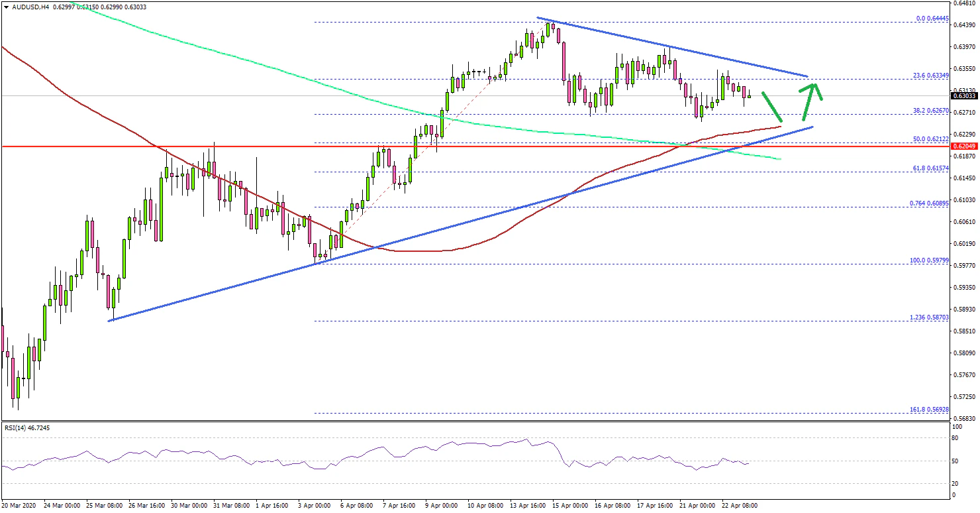Click the 22 Apr 08:00 time label
Viewport: 980px width, 513px height.
click(739, 505)
